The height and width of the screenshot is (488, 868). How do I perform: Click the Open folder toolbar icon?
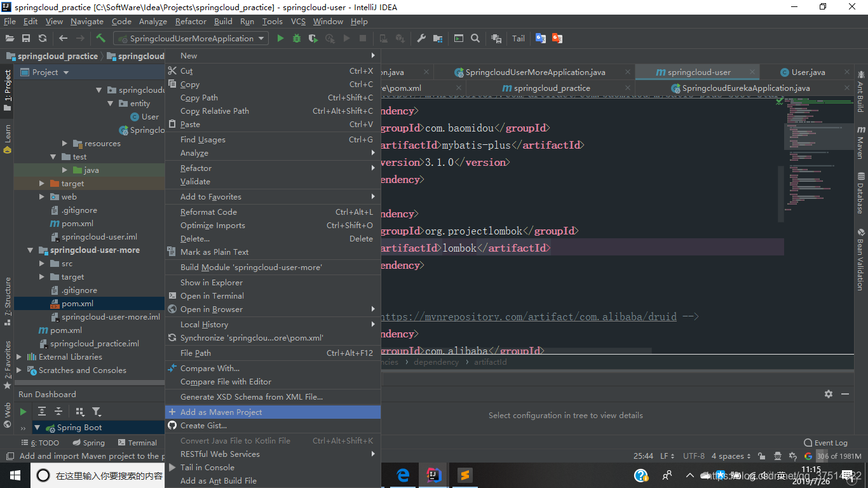click(10, 38)
